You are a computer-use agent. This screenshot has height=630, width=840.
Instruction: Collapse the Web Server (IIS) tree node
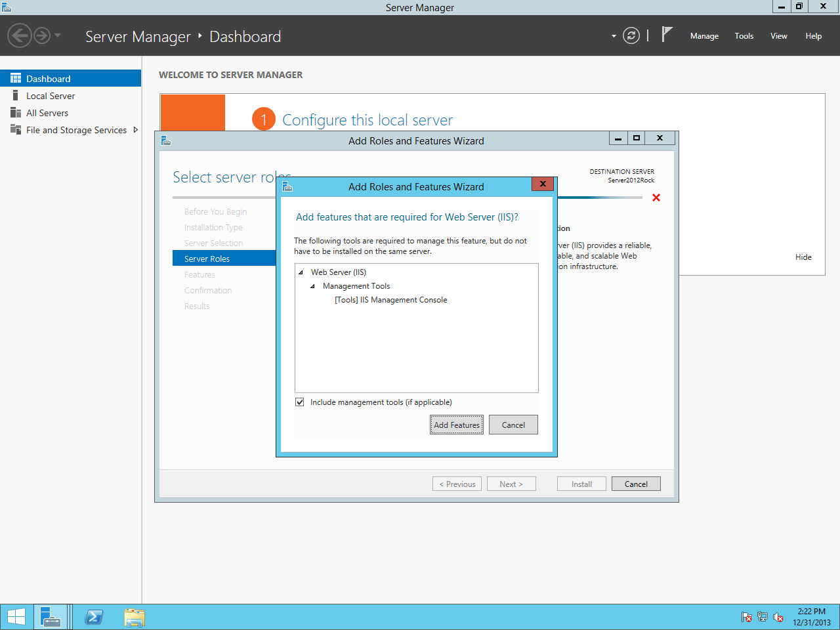(x=301, y=272)
